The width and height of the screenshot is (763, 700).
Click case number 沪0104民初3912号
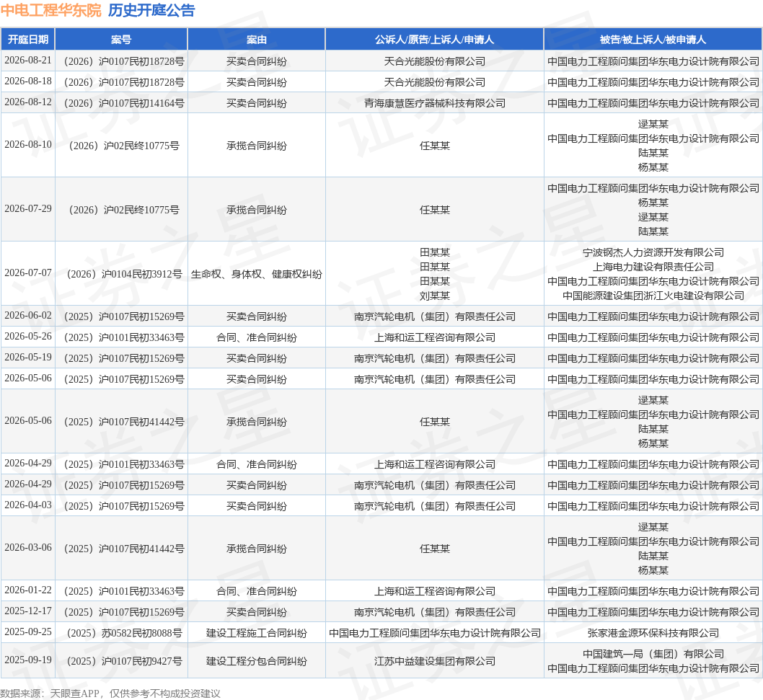[125, 275]
